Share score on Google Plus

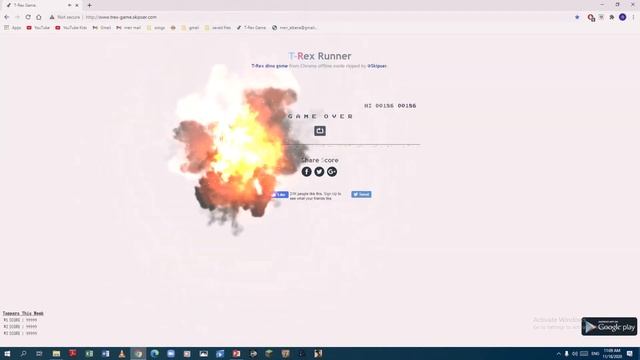[332, 172]
